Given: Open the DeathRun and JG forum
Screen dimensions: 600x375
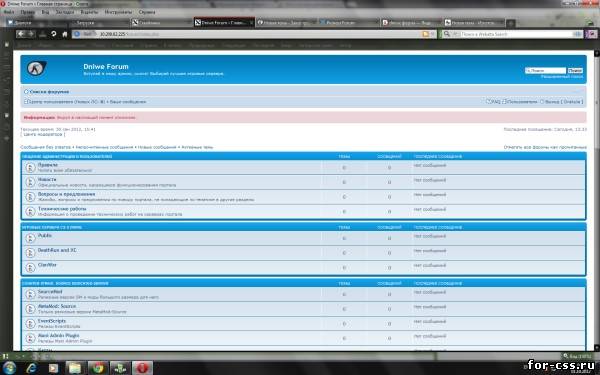Looking at the screenshot, I should pos(57,250).
